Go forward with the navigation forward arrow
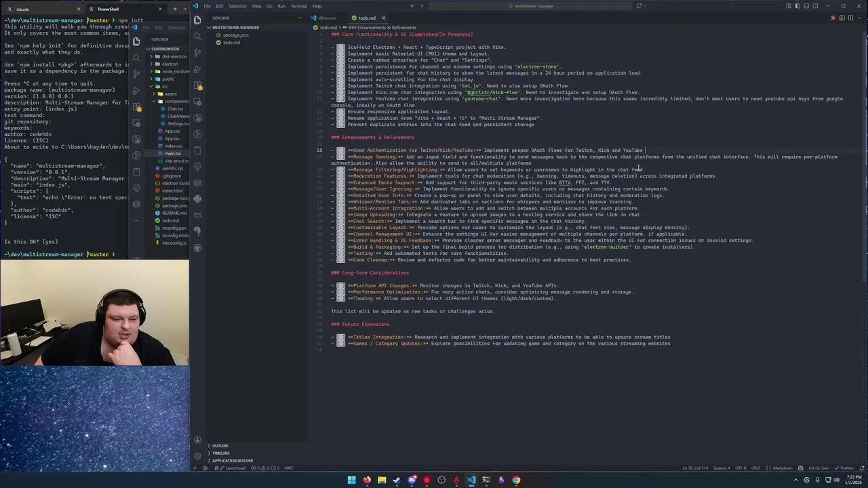The image size is (868, 488). click(421, 6)
